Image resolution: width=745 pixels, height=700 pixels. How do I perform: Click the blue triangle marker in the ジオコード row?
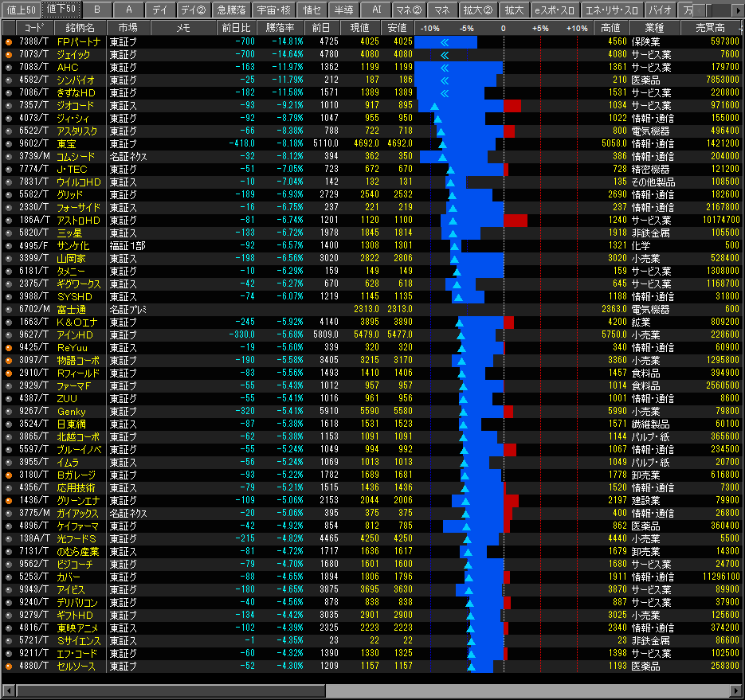click(x=434, y=105)
